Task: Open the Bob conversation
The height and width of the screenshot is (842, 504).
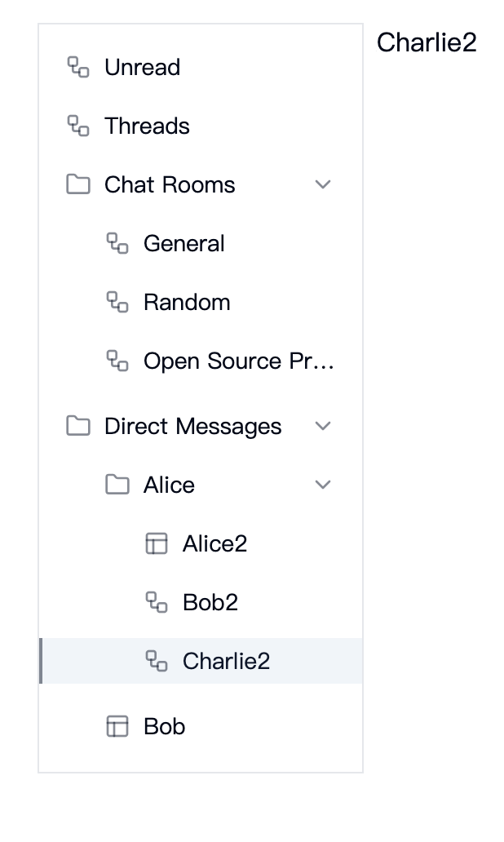Action: click(x=165, y=726)
